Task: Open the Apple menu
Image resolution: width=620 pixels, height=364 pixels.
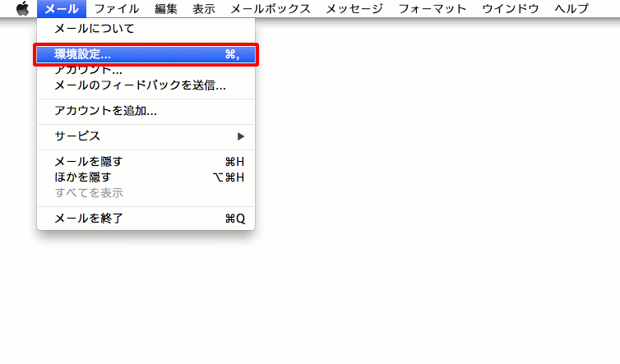Action: pos(22,9)
